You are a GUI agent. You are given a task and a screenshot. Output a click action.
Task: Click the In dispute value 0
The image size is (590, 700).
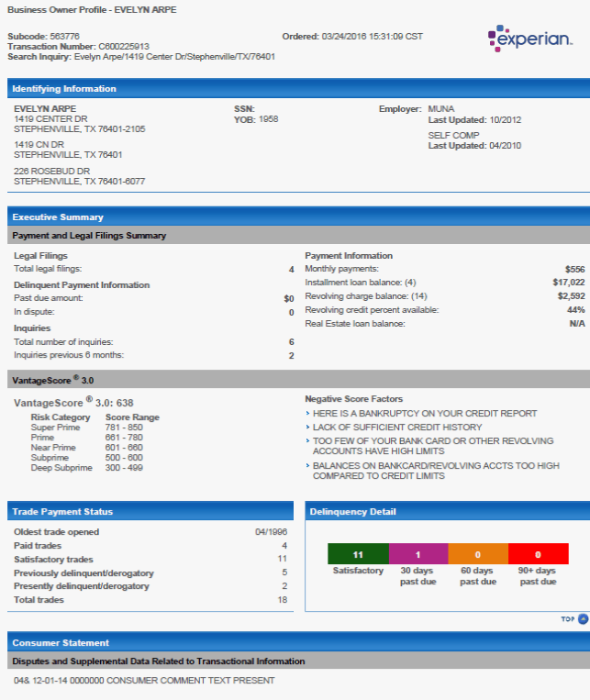[291, 313]
